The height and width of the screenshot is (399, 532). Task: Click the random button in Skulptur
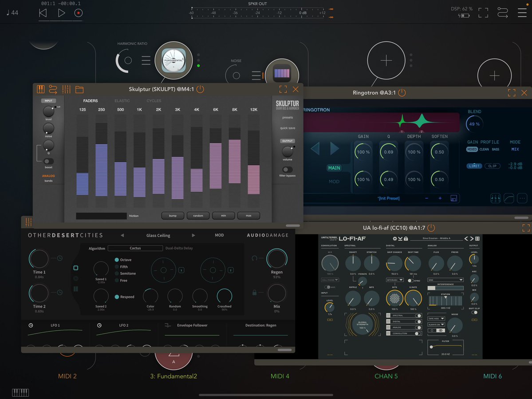[198, 215]
